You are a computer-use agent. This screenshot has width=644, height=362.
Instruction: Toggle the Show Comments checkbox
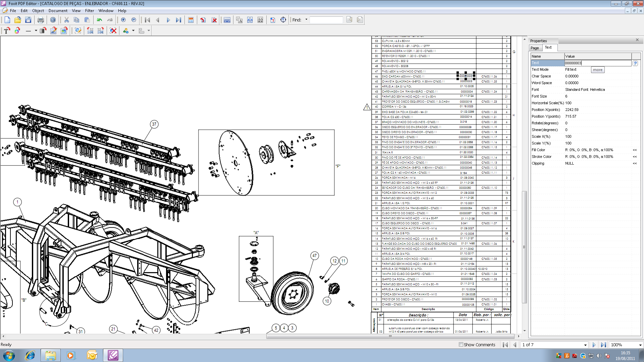461,345
